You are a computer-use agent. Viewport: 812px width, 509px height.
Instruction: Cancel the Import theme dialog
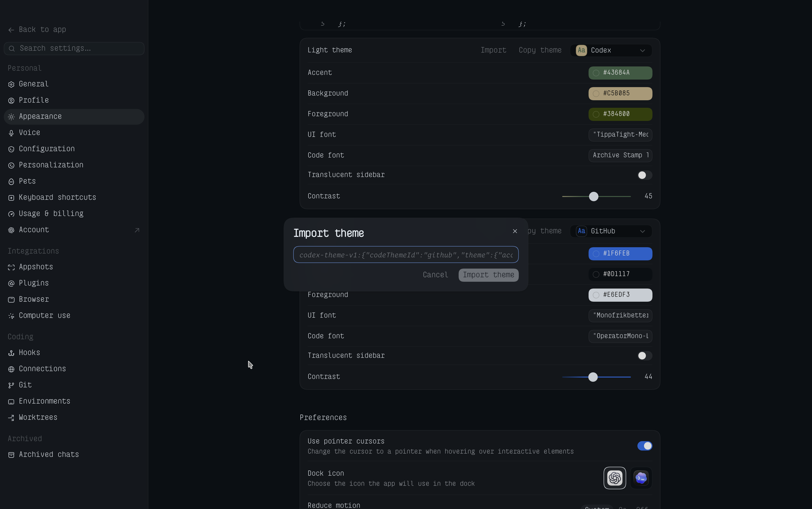435,275
